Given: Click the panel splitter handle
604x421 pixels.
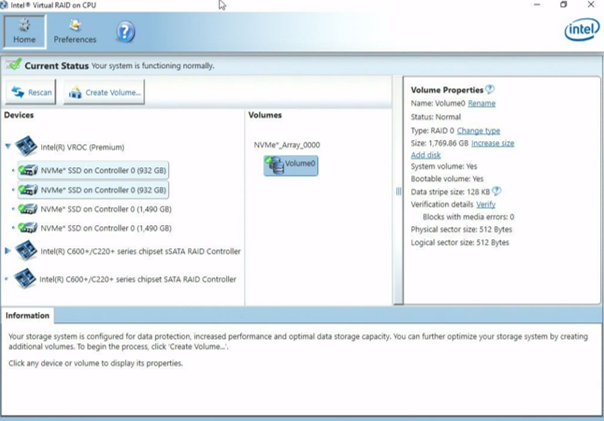Looking at the screenshot, I should [398, 191].
